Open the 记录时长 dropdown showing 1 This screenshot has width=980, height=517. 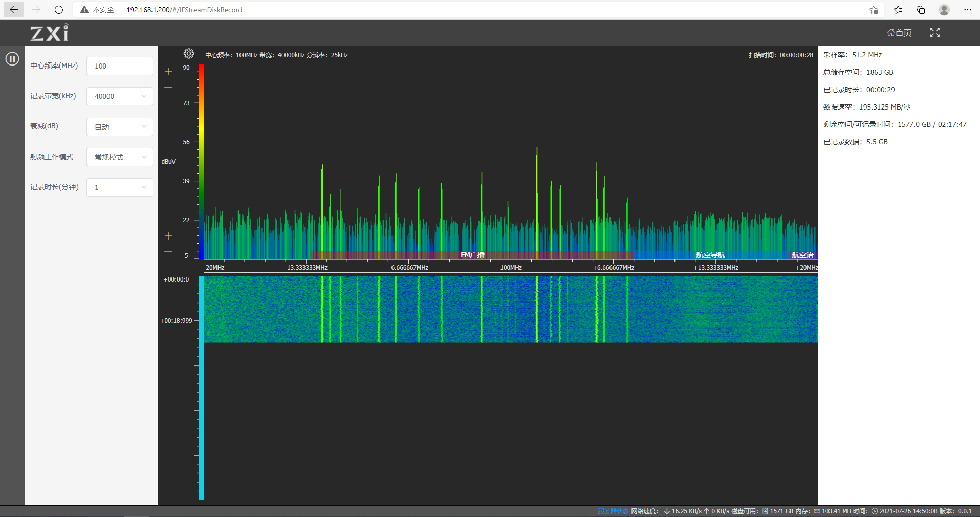tap(120, 187)
